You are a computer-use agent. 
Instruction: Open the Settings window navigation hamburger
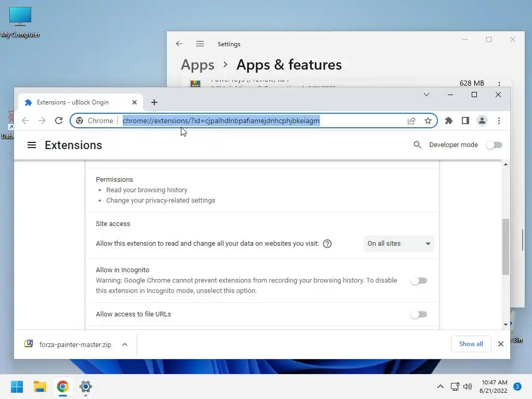[x=200, y=44]
